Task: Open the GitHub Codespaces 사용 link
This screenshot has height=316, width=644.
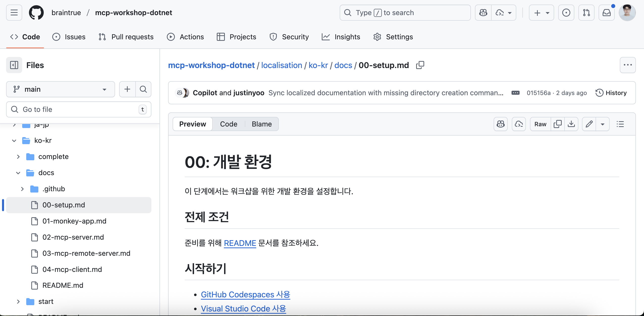Action: (x=246, y=294)
